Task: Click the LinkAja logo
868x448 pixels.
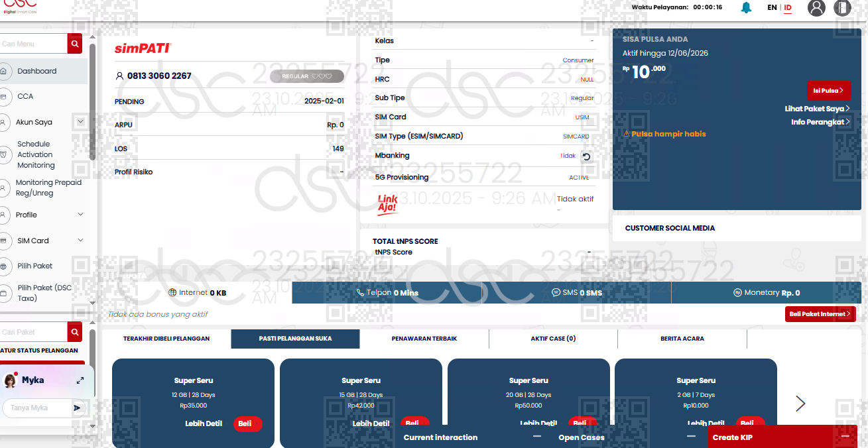Action: click(x=387, y=204)
